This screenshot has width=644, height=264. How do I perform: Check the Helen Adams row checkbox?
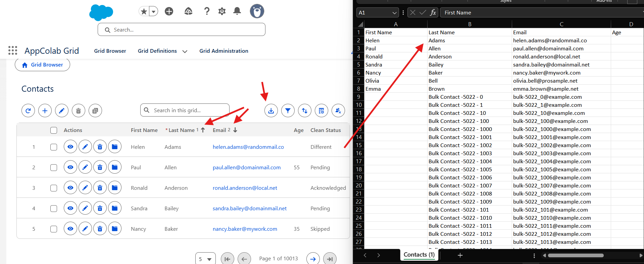click(x=54, y=147)
